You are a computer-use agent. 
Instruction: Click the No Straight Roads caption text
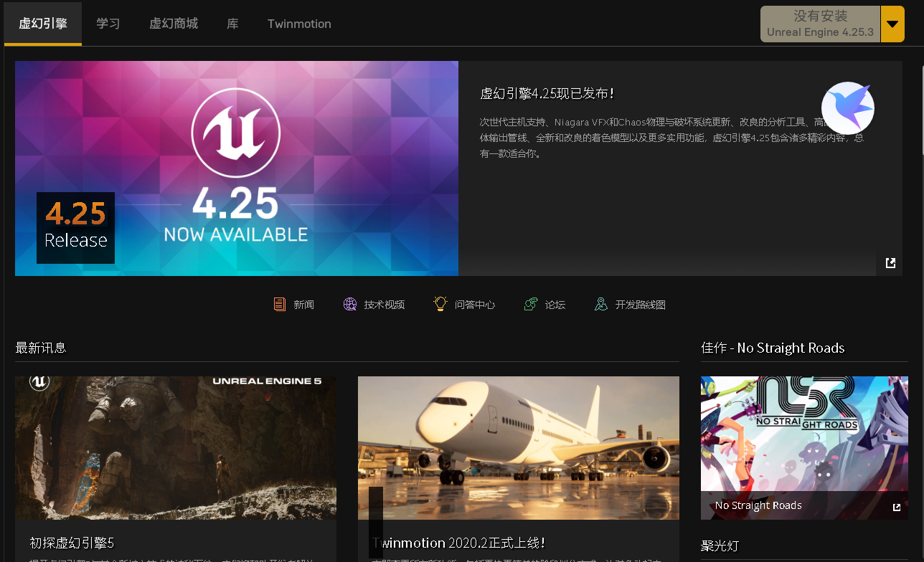pyautogui.click(x=758, y=505)
